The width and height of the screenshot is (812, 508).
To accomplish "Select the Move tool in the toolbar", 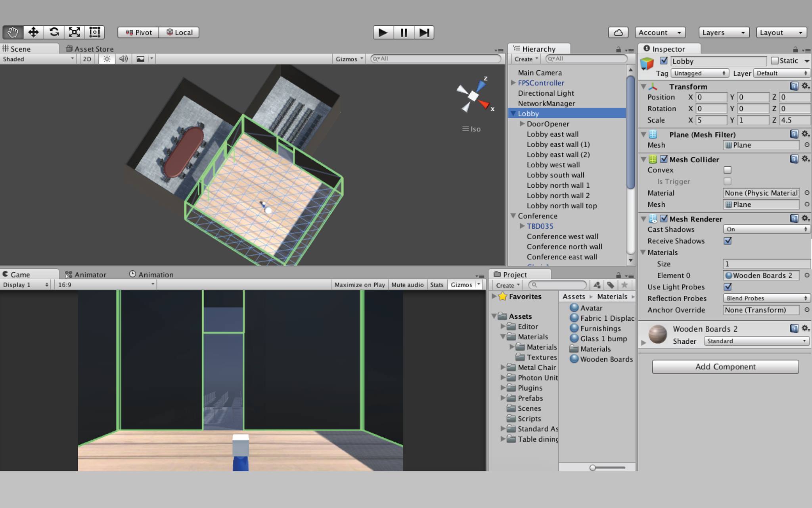I will [33, 32].
